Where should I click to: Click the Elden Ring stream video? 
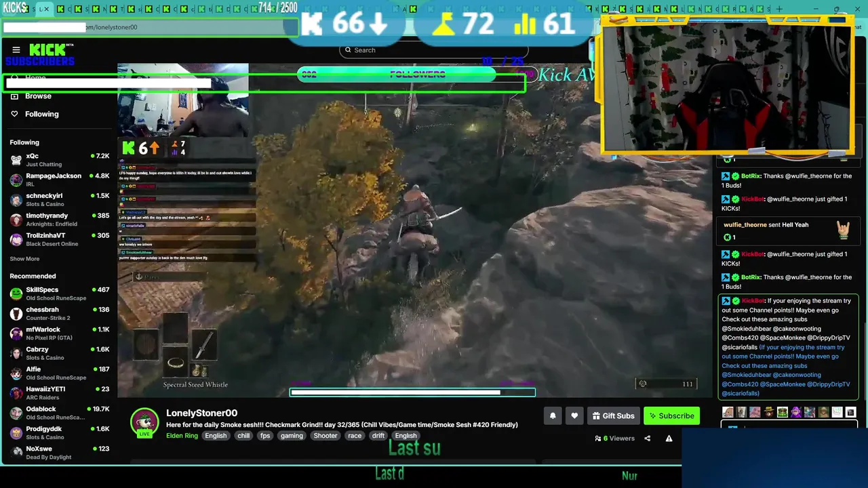(415, 230)
